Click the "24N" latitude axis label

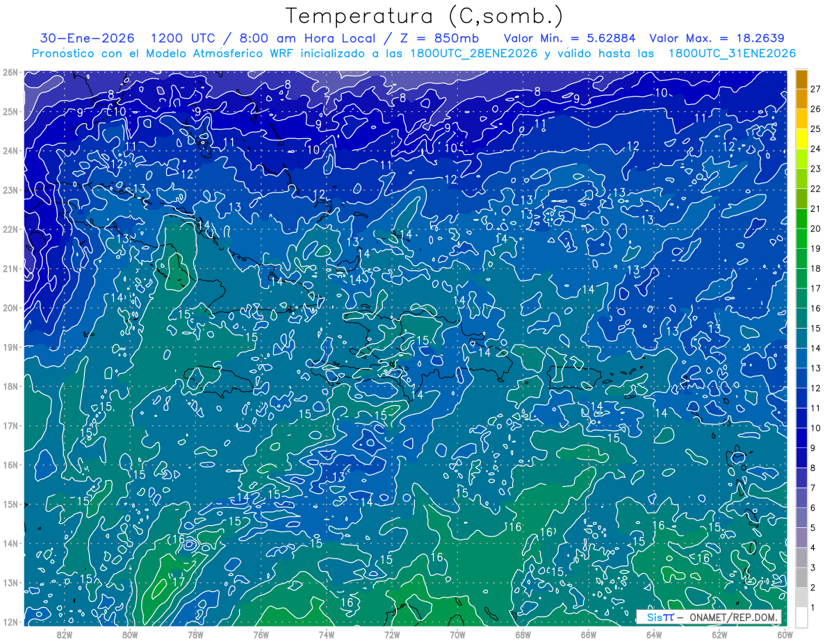10,150
